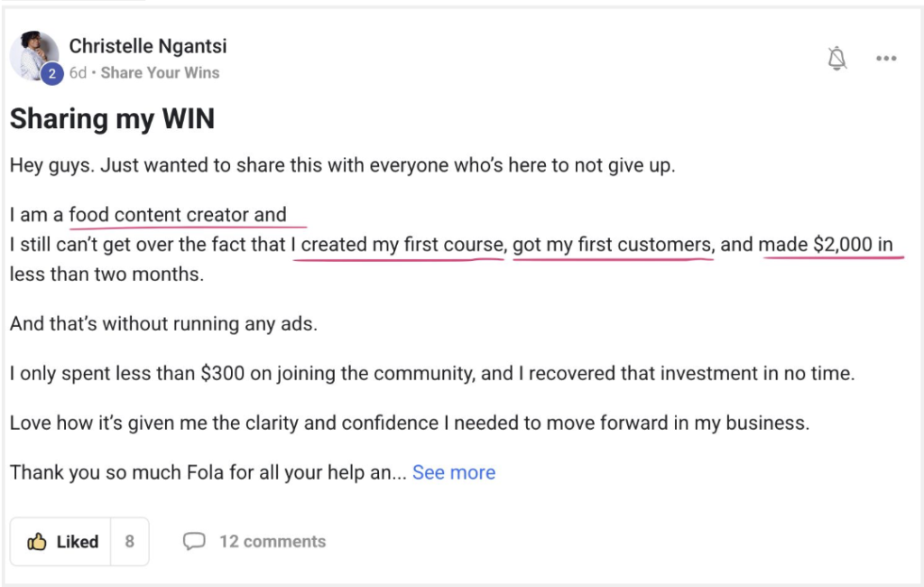
Task: Click the thumbs-up icon to unlike the post
Action: pos(37,542)
